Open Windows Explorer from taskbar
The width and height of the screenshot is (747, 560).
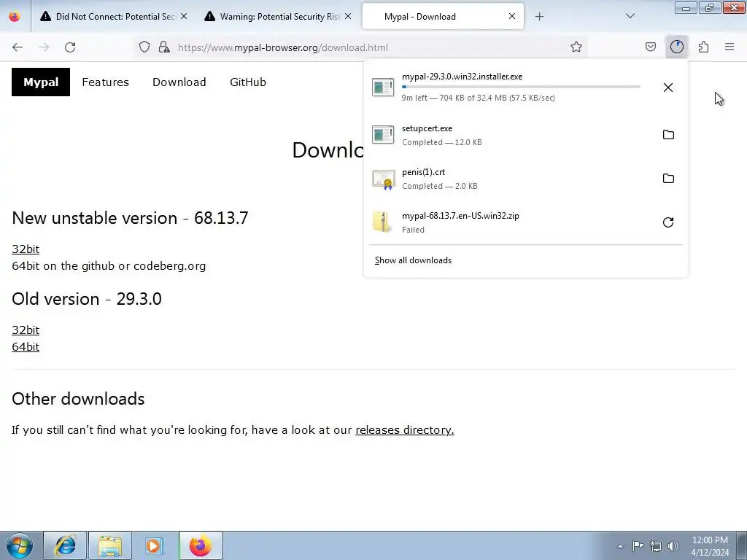[x=110, y=545]
